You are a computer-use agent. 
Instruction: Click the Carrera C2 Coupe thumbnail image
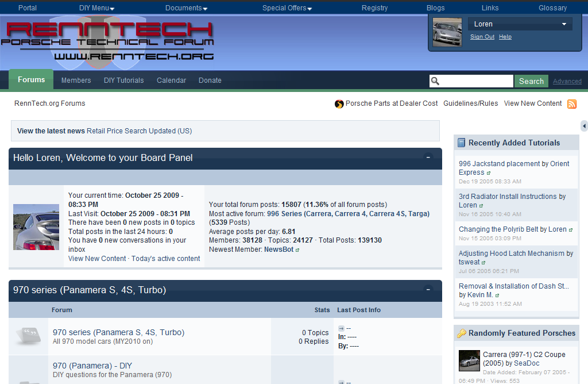tap(469, 360)
